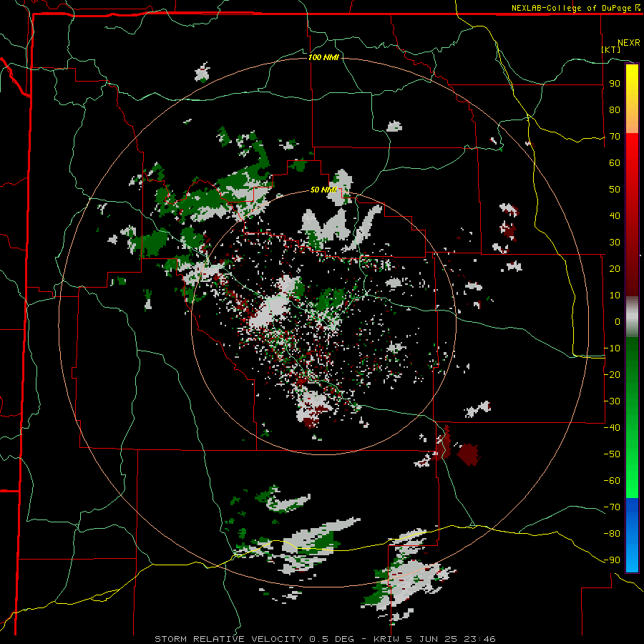Click the 80 value on the velocity scale

pyautogui.click(x=615, y=110)
